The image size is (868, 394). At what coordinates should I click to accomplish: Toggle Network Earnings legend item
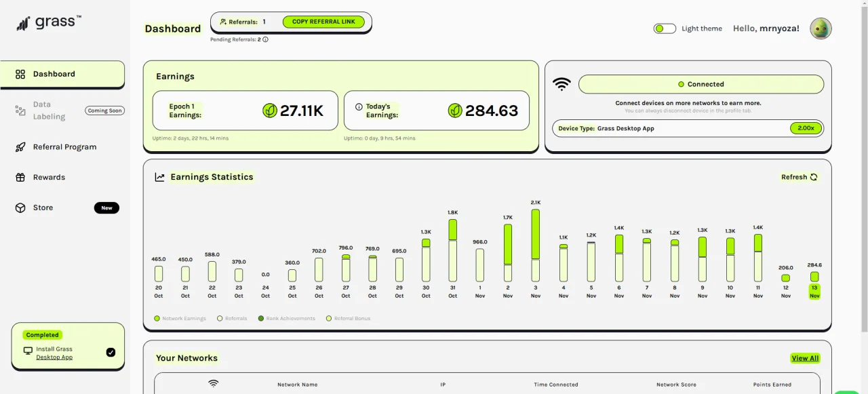[180, 318]
